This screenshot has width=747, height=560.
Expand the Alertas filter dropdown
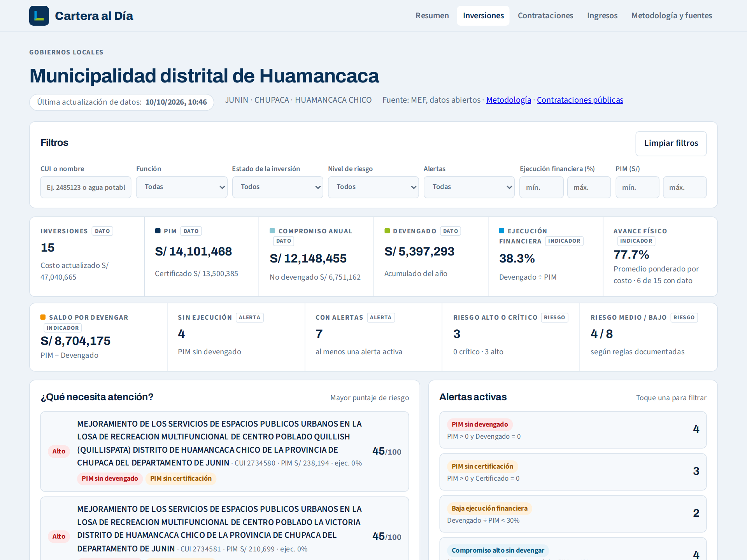tap(469, 187)
